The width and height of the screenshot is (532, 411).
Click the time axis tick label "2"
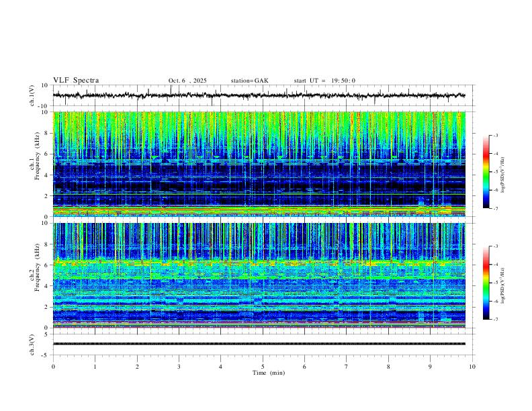[x=137, y=367]
